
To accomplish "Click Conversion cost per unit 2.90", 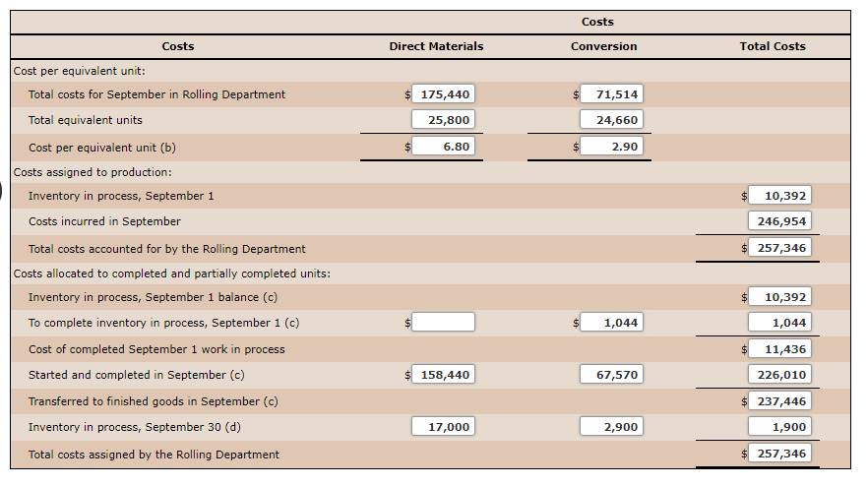I will pos(611,147).
